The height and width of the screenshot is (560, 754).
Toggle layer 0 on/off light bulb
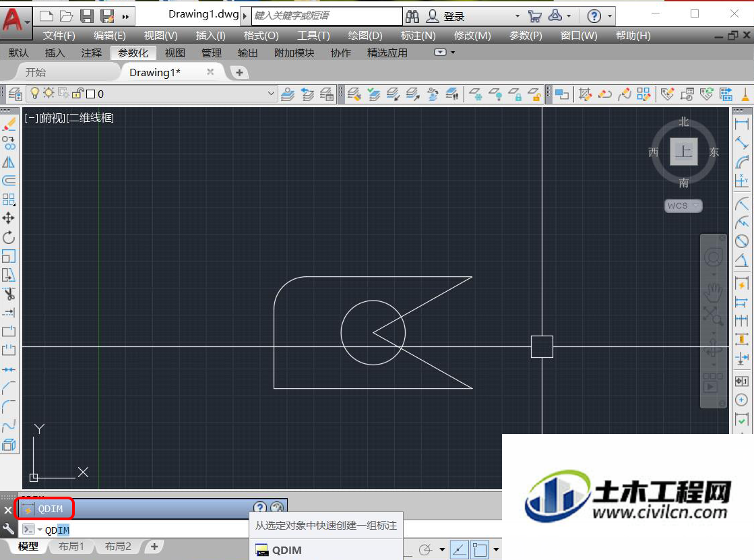point(34,93)
